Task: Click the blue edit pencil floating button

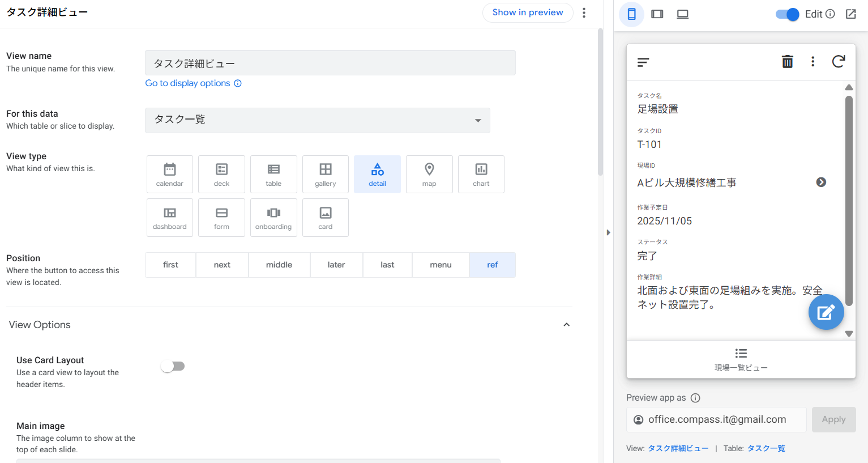Action: click(x=826, y=312)
